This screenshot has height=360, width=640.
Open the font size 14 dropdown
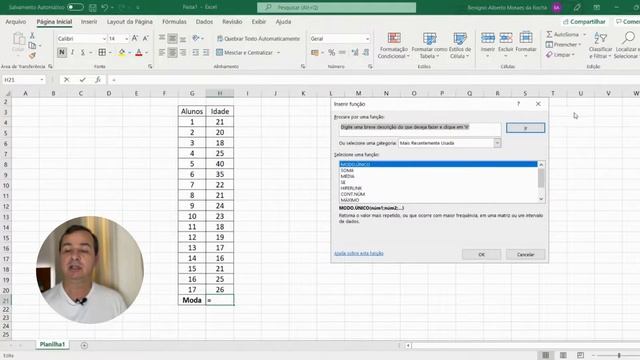tap(127, 38)
